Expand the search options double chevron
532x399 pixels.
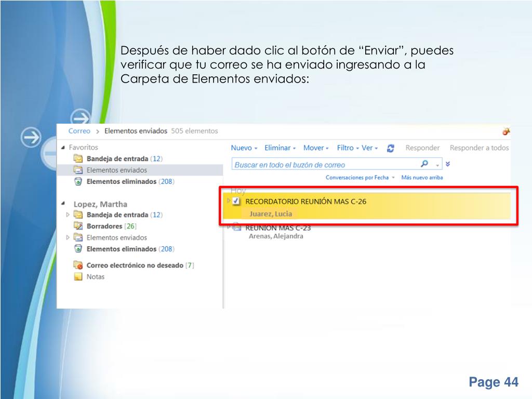pos(448,164)
